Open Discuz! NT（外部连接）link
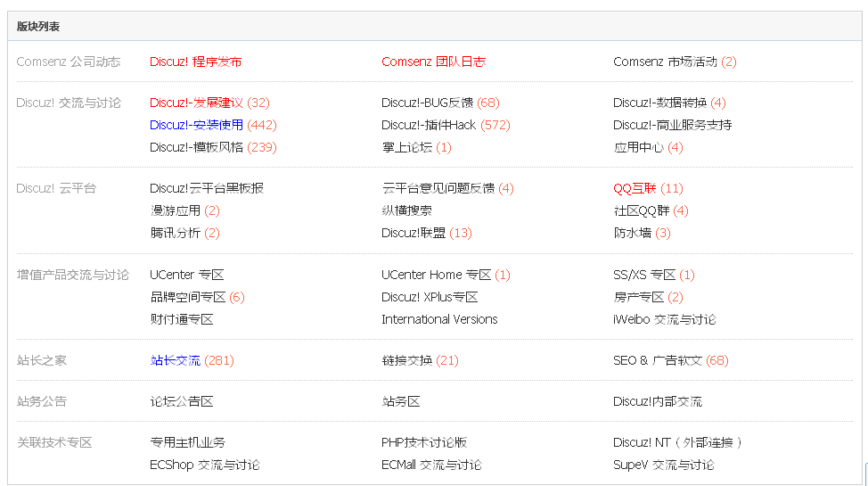 point(677,442)
